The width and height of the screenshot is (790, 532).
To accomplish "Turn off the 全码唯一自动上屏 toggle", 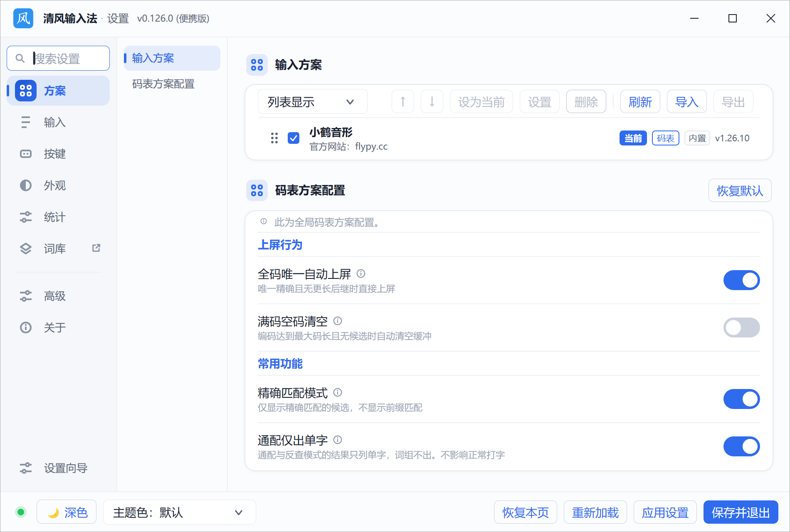I will click(742, 280).
